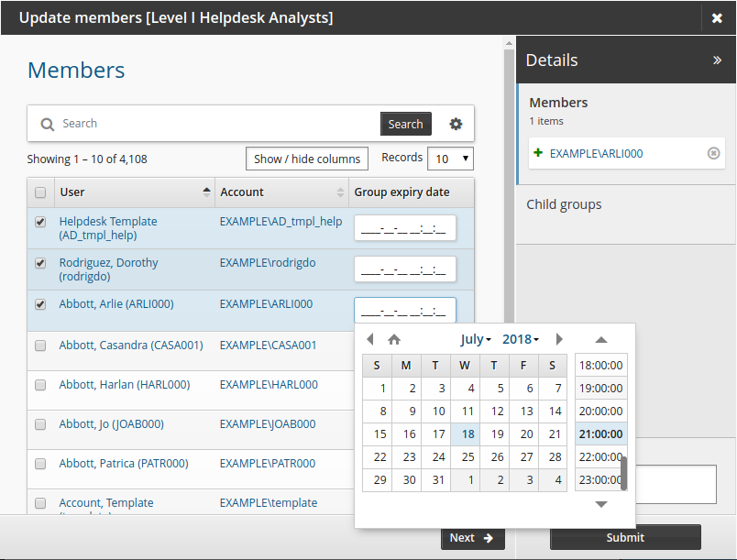Select 21:00:00 in the time list
The width and height of the screenshot is (737, 560).
coord(600,434)
